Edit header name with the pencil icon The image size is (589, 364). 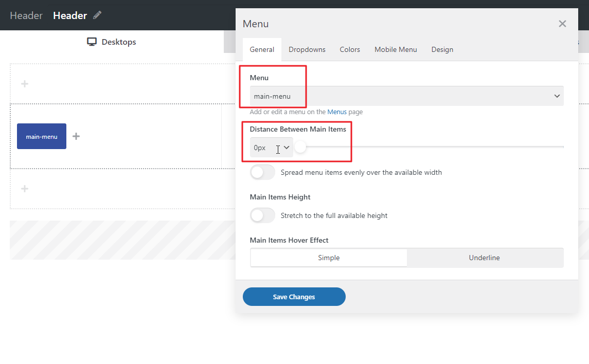coord(97,15)
